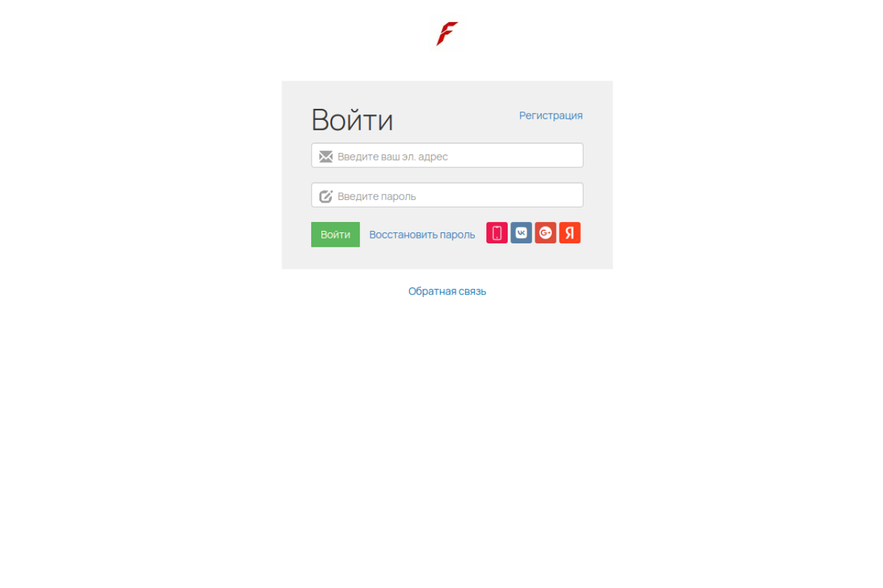The width and height of the screenshot is (883, 588).
Task: Click the pencil icon in password field
Action: pyautogui.click(x=326, y=196)
